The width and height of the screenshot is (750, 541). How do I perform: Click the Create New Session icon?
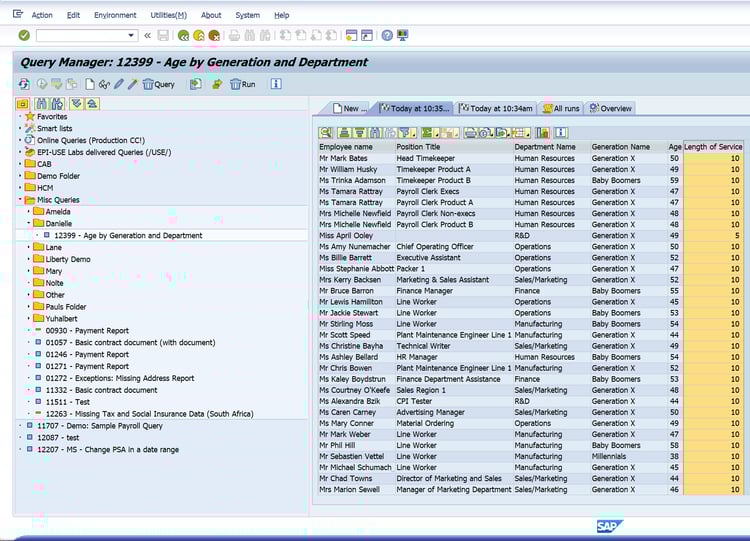(351, 35)
